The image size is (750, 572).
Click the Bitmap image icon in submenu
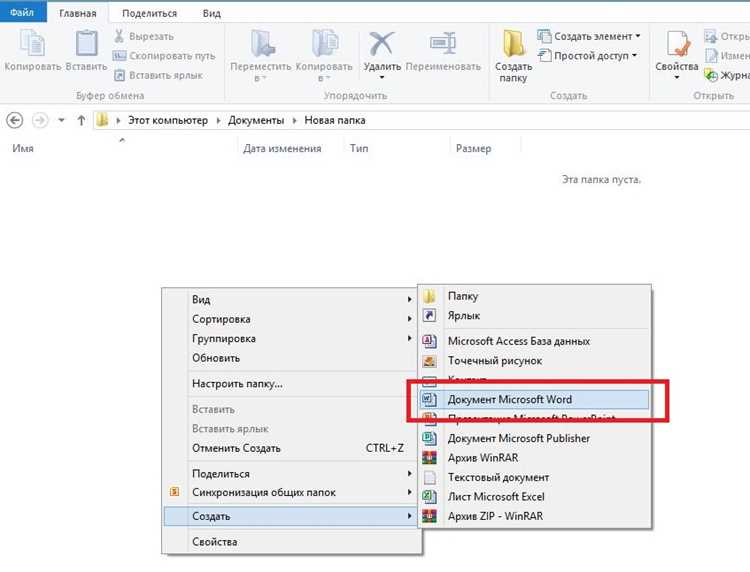(x=430, y=361)
